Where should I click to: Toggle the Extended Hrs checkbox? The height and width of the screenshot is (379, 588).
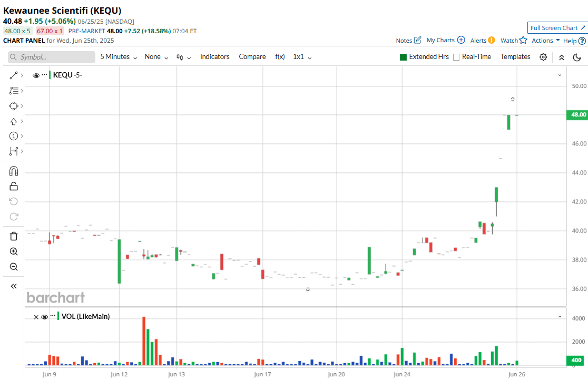pyautogui.click(x=404, y=57)
